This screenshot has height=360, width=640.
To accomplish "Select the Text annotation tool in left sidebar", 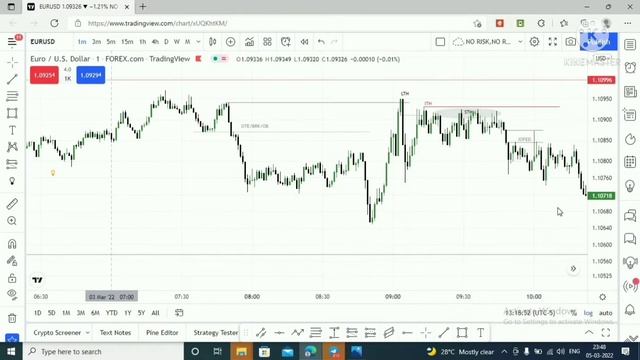I will pos(12,130).
